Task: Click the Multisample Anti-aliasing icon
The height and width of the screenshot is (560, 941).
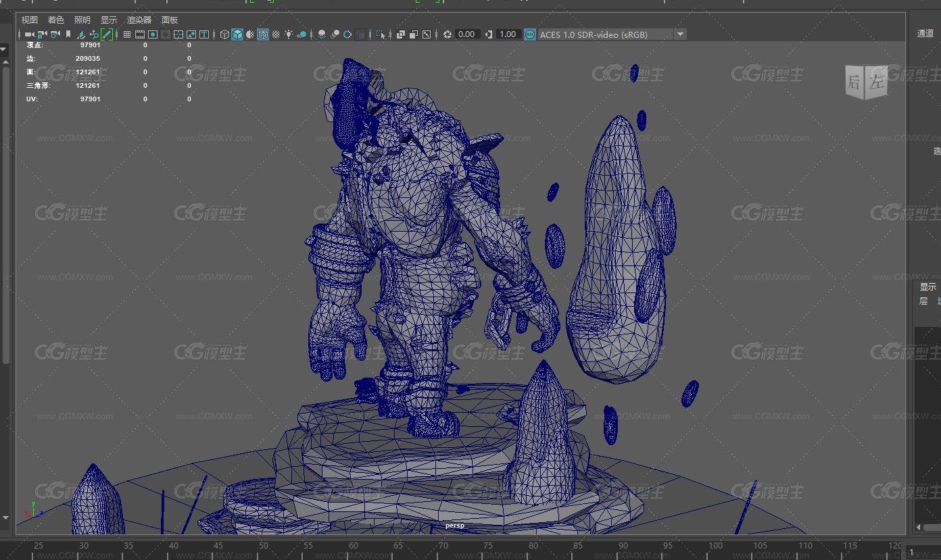Action: pyautogui.click(x=347, y=34)
